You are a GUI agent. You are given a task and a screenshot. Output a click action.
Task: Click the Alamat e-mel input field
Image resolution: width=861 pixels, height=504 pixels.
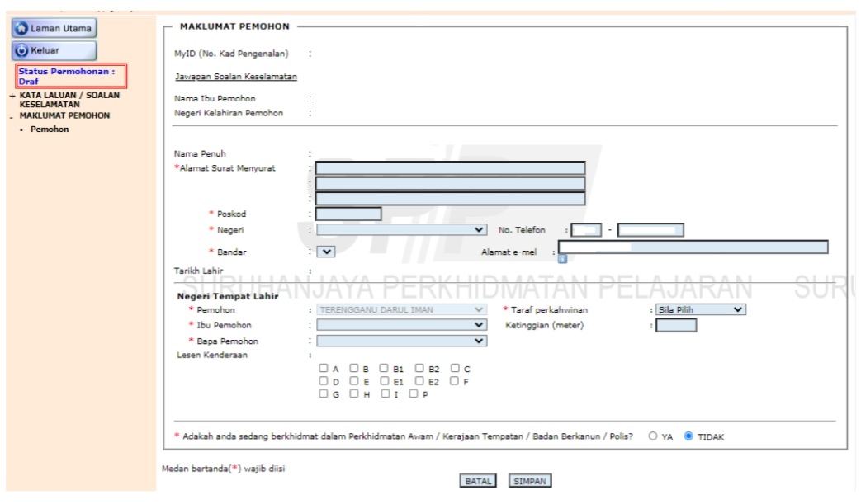click(x=693, y=247)
